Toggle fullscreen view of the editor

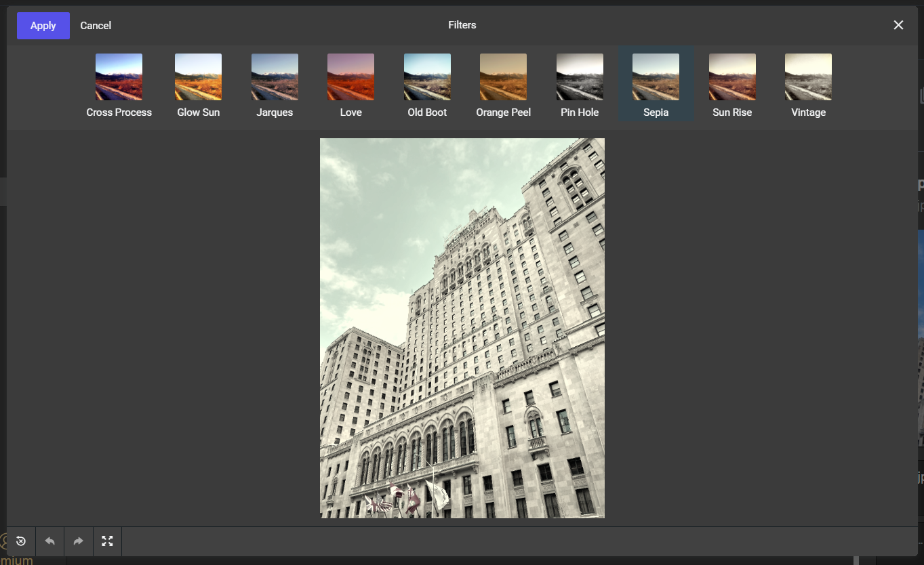107,541
